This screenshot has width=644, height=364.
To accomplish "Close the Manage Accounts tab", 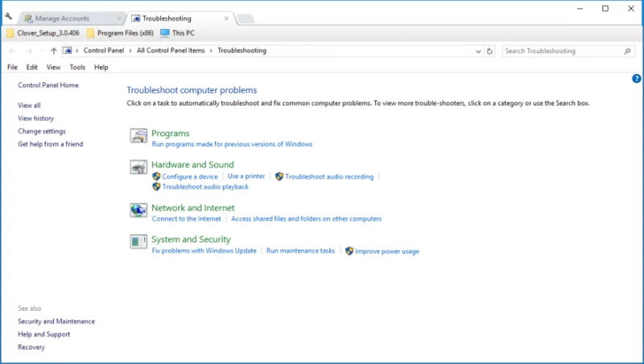I will pos(119,19).
